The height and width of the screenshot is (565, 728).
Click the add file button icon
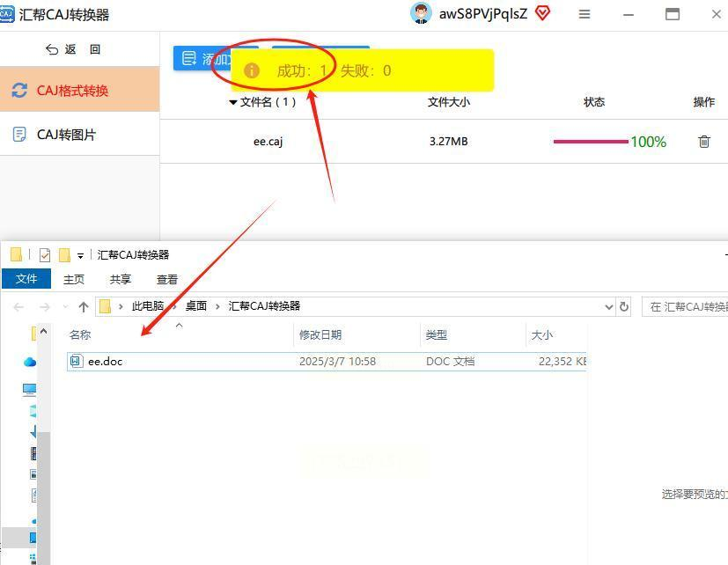pos(189,58)
